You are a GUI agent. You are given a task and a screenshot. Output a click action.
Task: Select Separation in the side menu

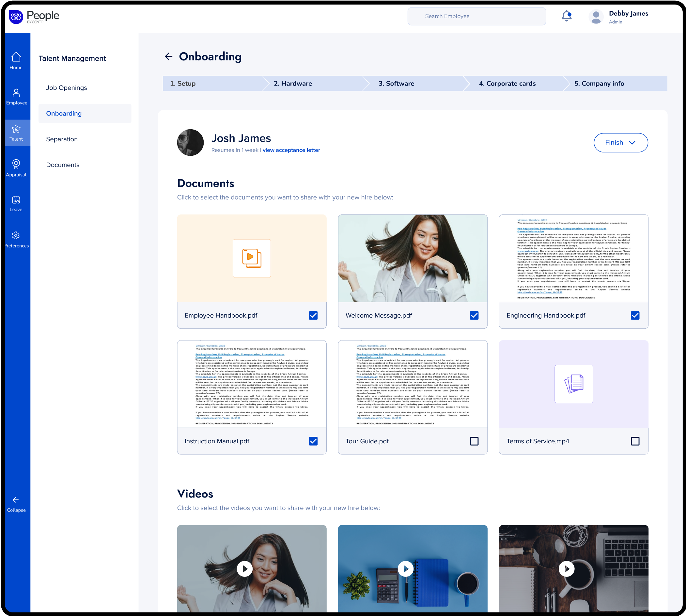pos(62,139)
